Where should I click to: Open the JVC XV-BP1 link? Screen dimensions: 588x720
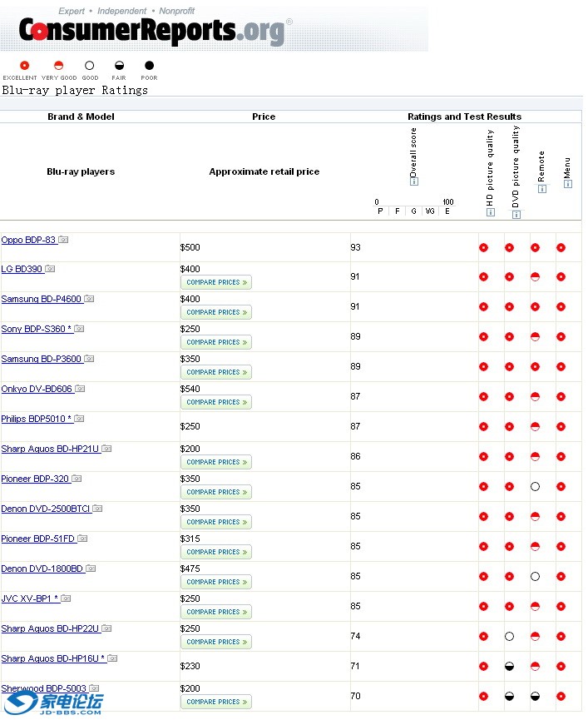coord(30,598)
